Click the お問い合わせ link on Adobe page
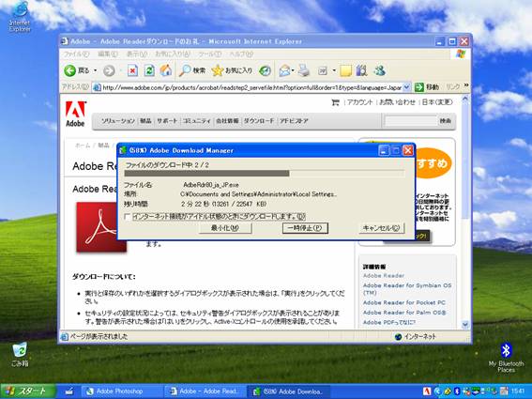 [397, 102]
